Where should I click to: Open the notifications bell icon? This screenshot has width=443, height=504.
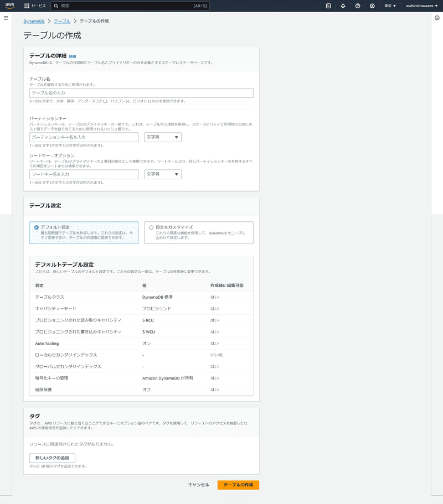(343, 6)
